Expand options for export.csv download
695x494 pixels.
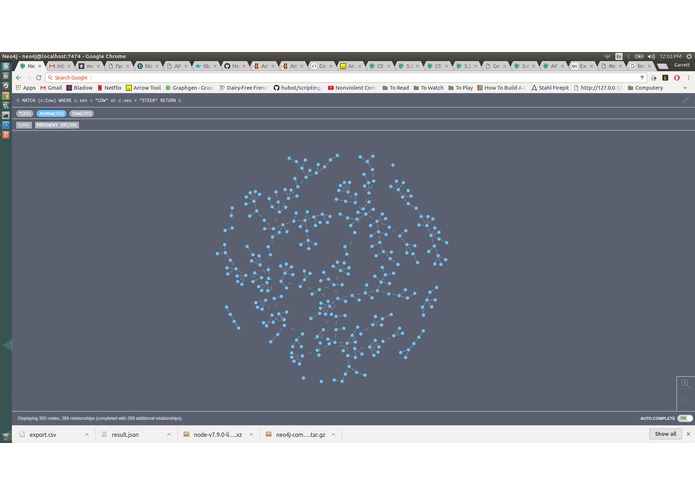87,435
